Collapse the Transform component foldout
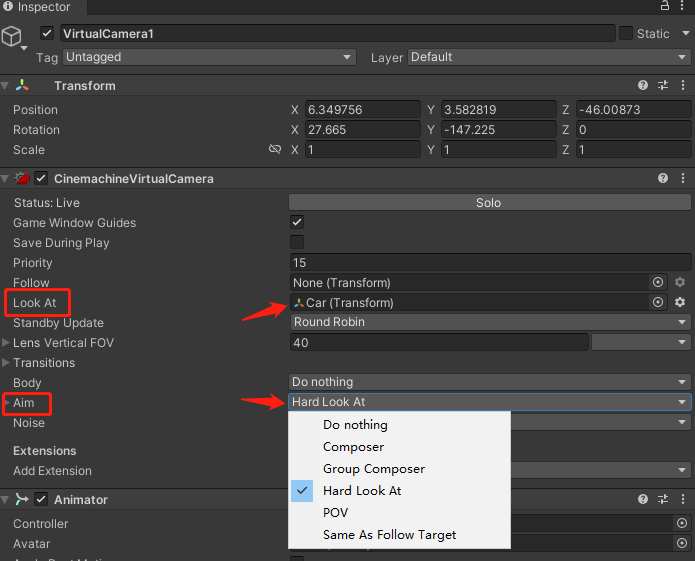Screen dimensions: 695x561 click(x=5, y=86)
